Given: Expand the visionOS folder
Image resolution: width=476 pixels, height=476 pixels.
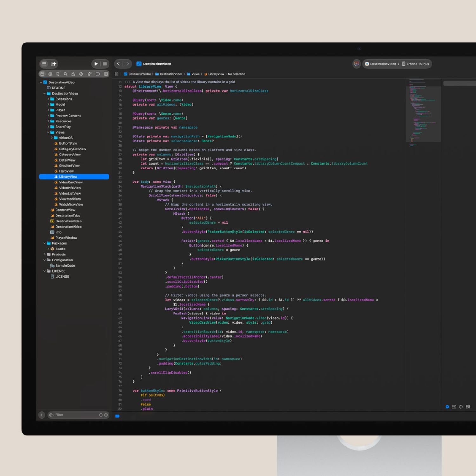Looking at the screenshot, I should (52, 138).
